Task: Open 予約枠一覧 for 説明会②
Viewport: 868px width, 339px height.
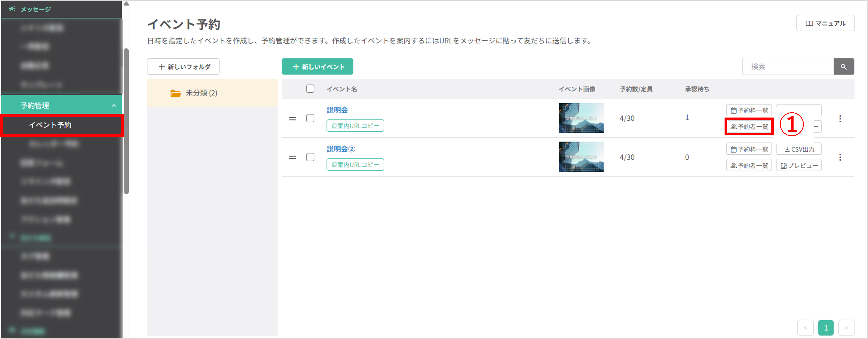Action: click(749, 149)
